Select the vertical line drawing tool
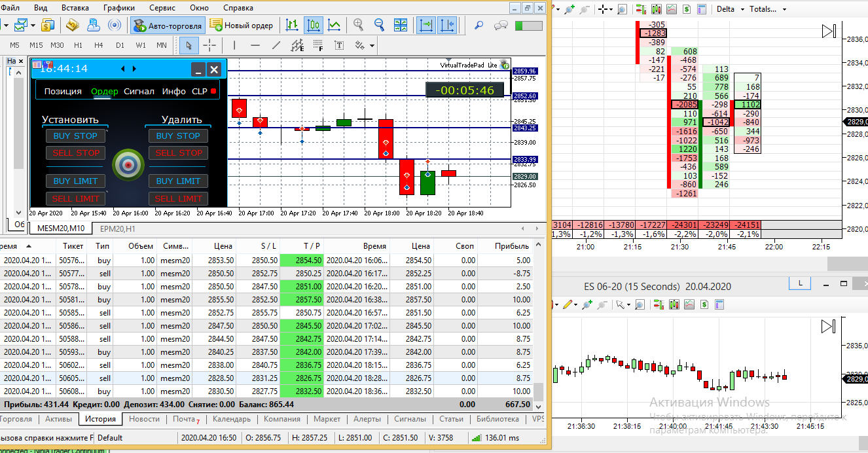868x453 pixels. (x=234, y=45)
